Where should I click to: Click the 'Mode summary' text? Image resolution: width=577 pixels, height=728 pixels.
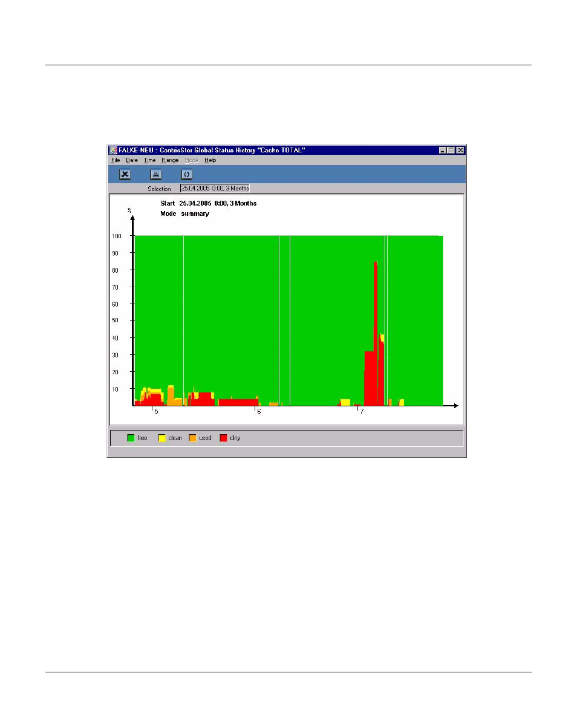pos(184,213)
